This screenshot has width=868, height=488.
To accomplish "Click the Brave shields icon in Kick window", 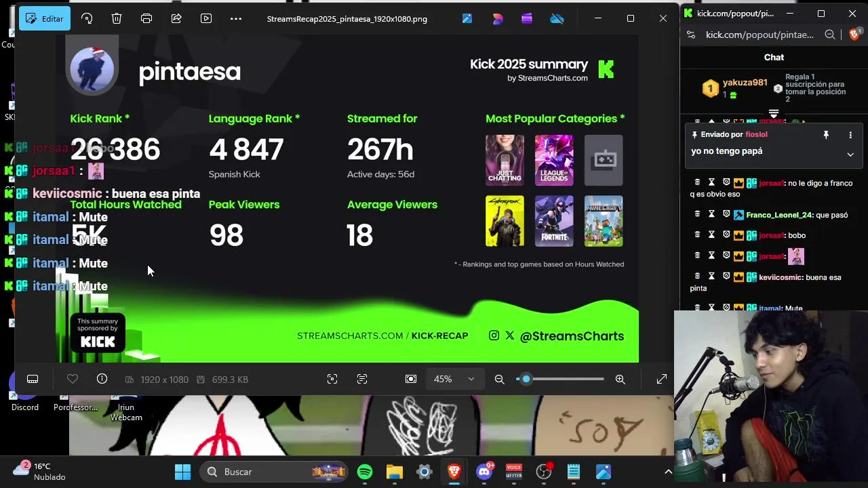I will coord(854,35).
